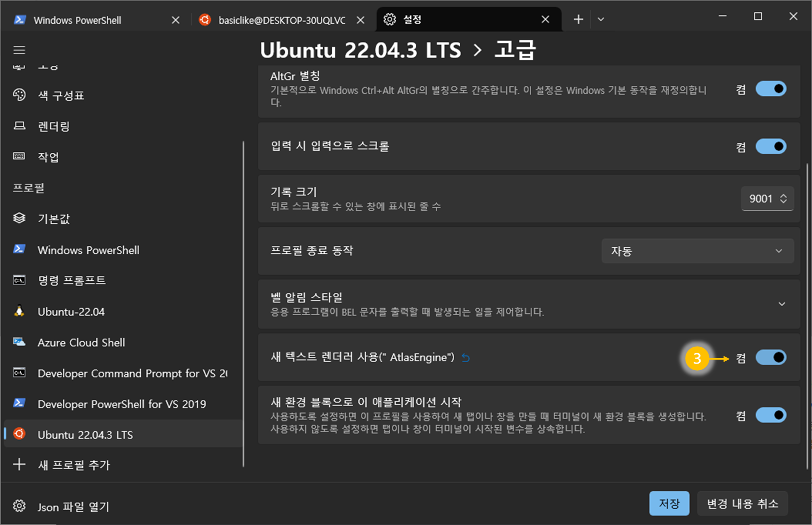Screen dimensions: 812x525
Task: Click the Ubuntu-22.04 penguin icon
Action: (19, 311)
